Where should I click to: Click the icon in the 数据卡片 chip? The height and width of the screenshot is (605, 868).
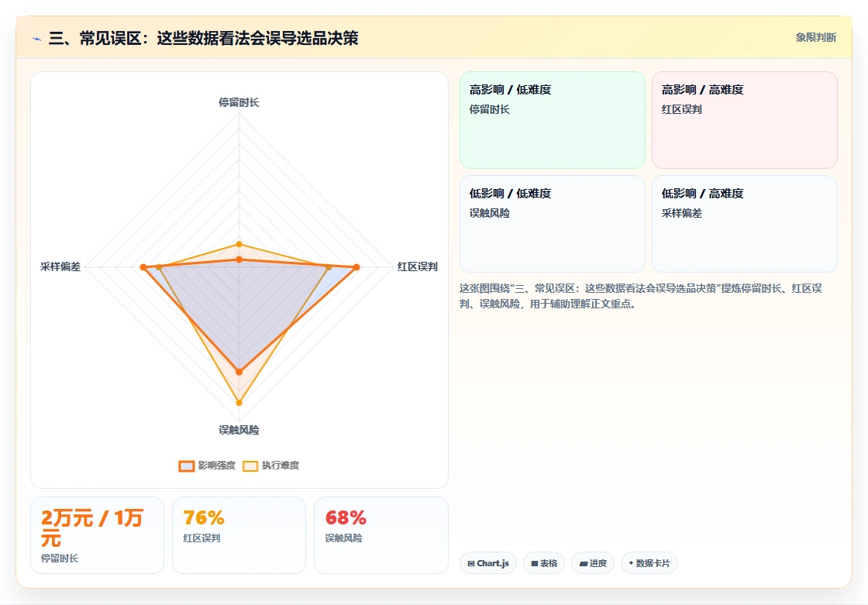coord(631,563)
